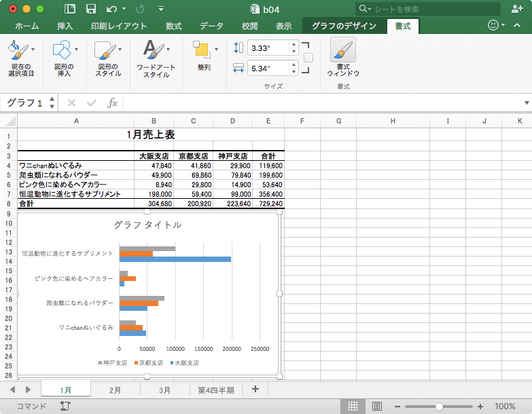Open the smiley feedback icon
The width and height of the screenshot is (532, 414).
pos(493,25)
